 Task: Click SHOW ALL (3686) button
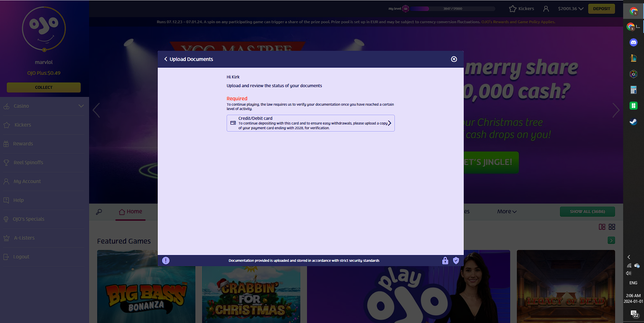coord(587,212)
